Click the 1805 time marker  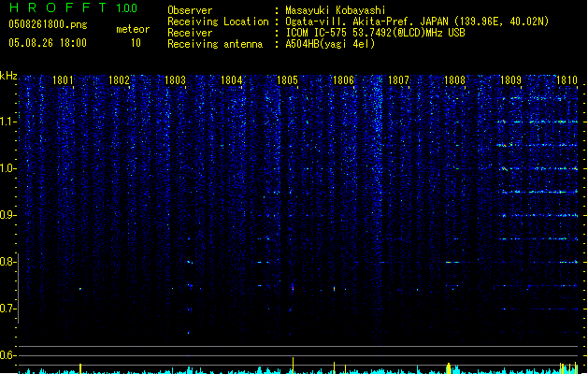point(287,80)
